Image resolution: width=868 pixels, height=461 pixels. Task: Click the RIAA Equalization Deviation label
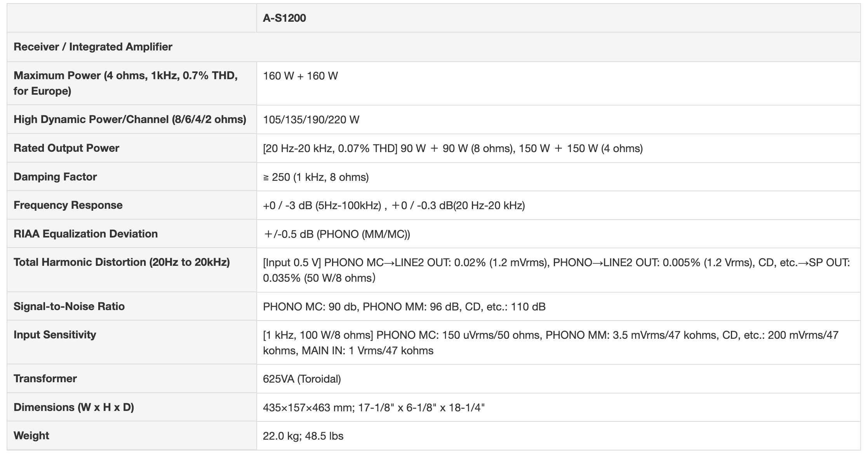[x=85, y=234]
